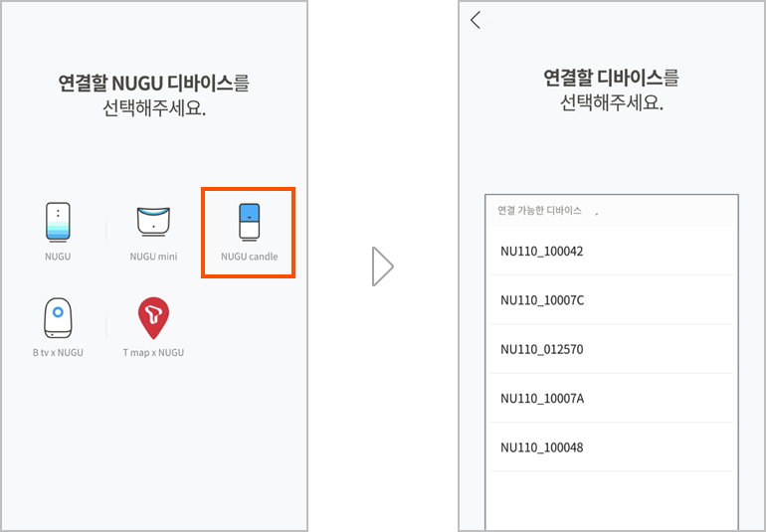The width and height of the screenshot is (766, 532).
Task: Select device NU110_012570 from list
Action: pos(612,349)
